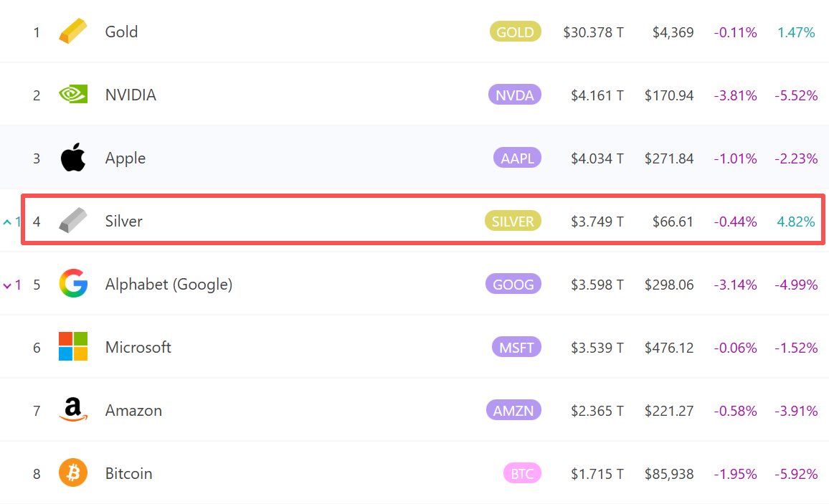The image size is (829, 504).
Task: Select the BTC ticker badge
Action: pyautogui.click(x=522, y=473)
